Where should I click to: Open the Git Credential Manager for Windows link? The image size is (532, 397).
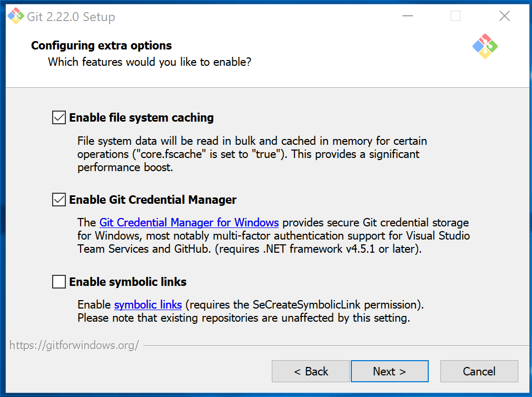click(189, 222)
